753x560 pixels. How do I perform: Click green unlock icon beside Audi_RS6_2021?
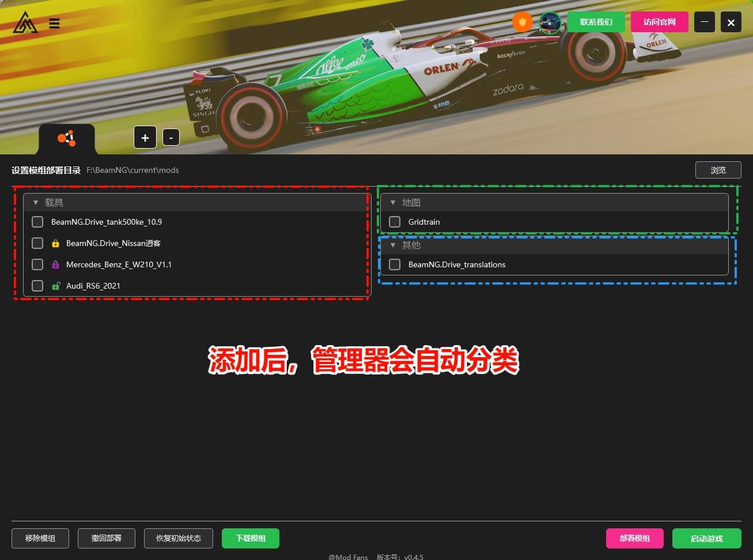click(56, 286)
